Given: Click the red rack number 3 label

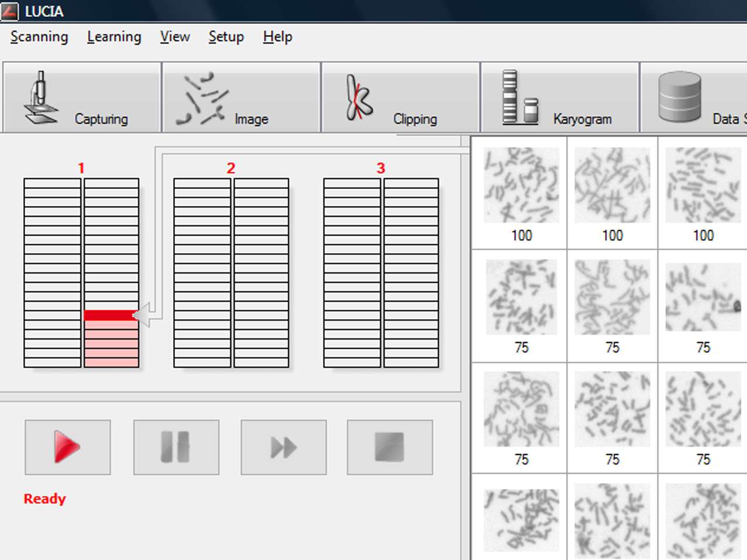Looking at the screenshot, I should pyautogui.click(x=381, y=168).
